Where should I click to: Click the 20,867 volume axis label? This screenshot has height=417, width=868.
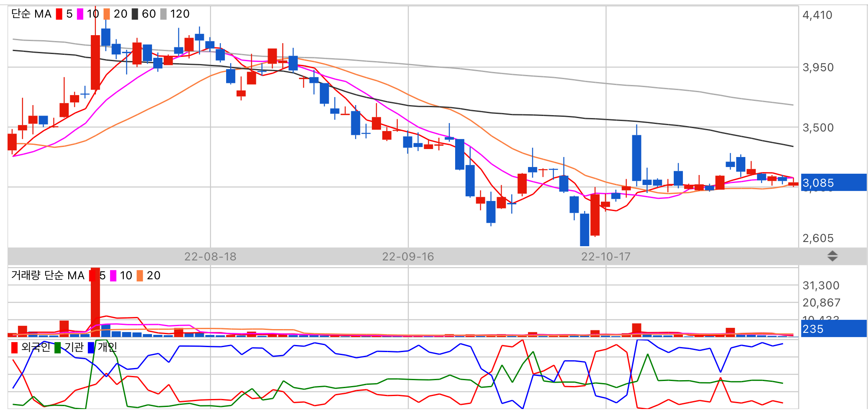[822, 303]
